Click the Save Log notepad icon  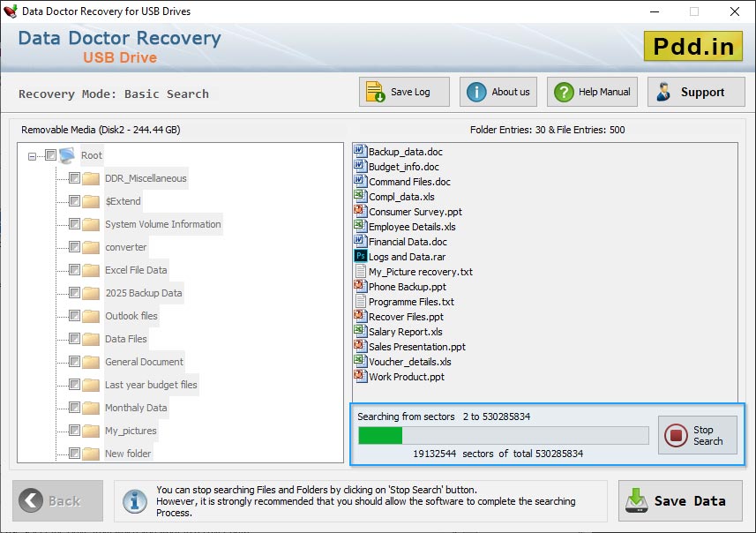click(x=375, y=92)
